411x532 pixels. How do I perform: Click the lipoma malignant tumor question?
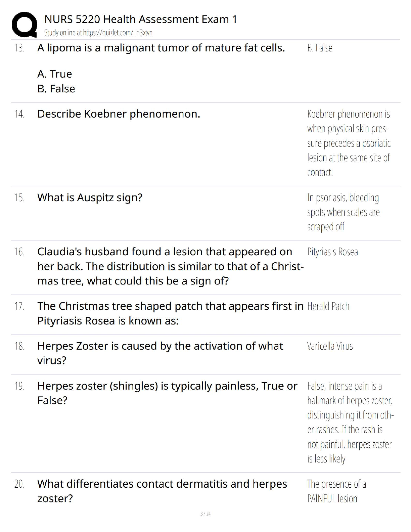[161, 48]
